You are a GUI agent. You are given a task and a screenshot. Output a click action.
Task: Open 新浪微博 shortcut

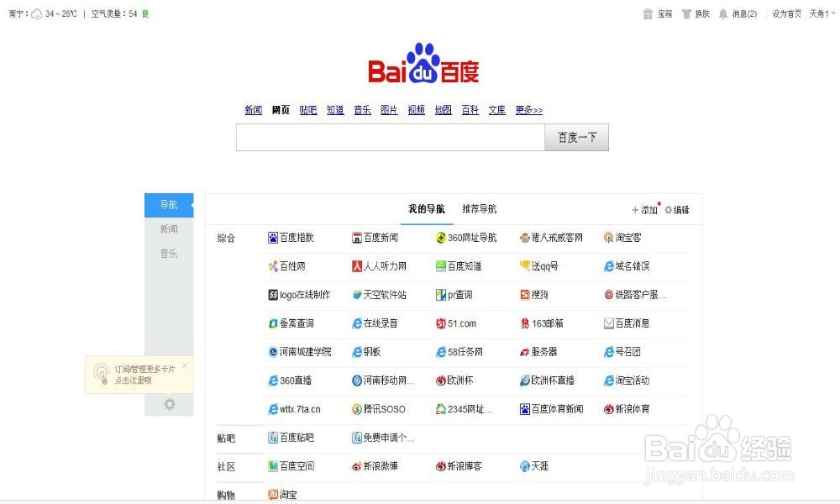click(x=375, y=466)
